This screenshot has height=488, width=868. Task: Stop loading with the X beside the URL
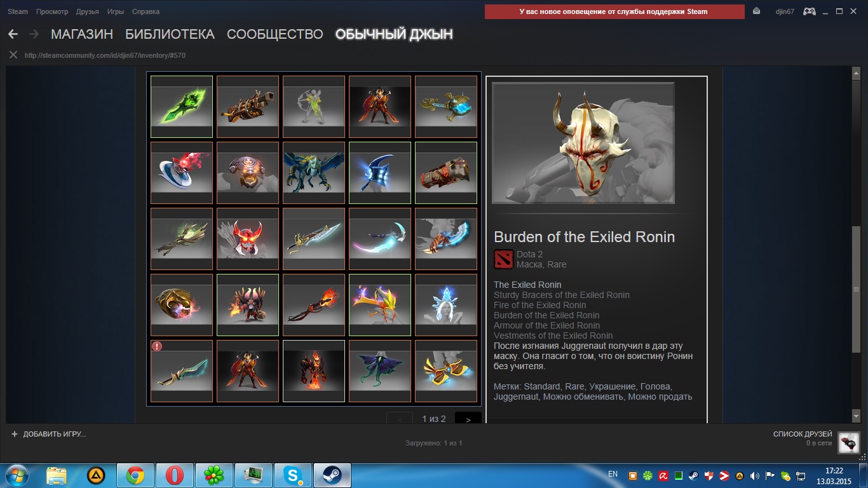pyautogui.click(x=13, y=55)
